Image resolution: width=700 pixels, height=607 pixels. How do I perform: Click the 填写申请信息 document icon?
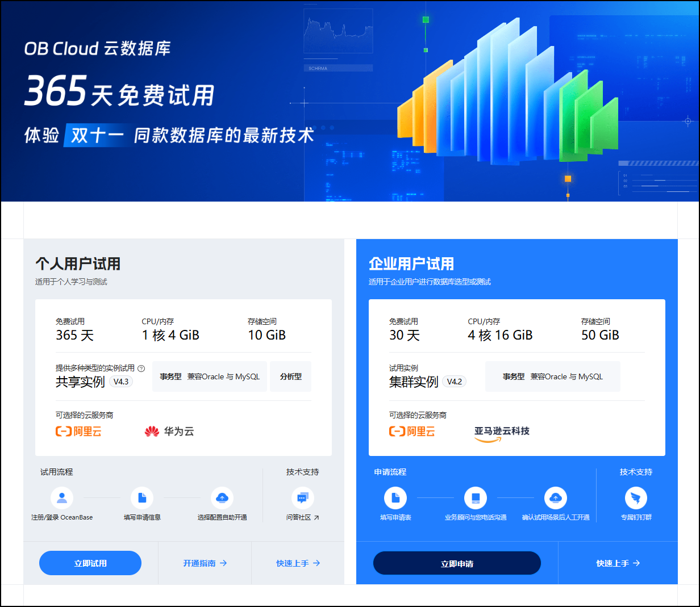[142, 498]
